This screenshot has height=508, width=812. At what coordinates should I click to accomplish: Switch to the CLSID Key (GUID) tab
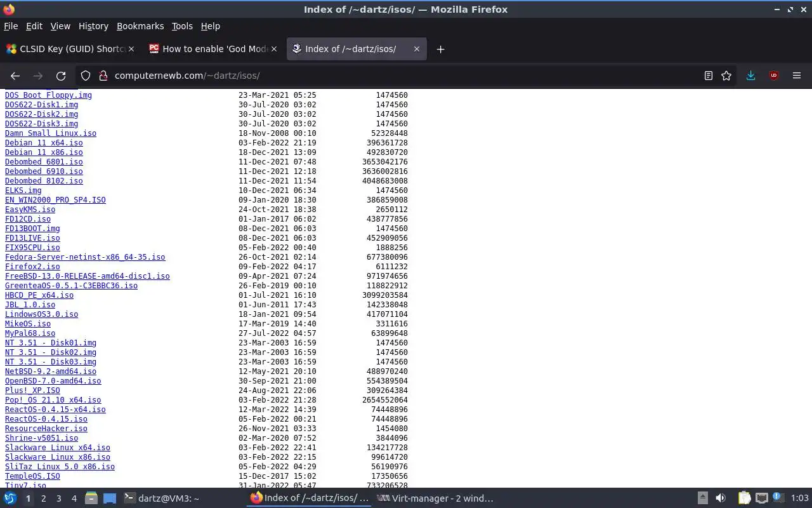[70, 49]
